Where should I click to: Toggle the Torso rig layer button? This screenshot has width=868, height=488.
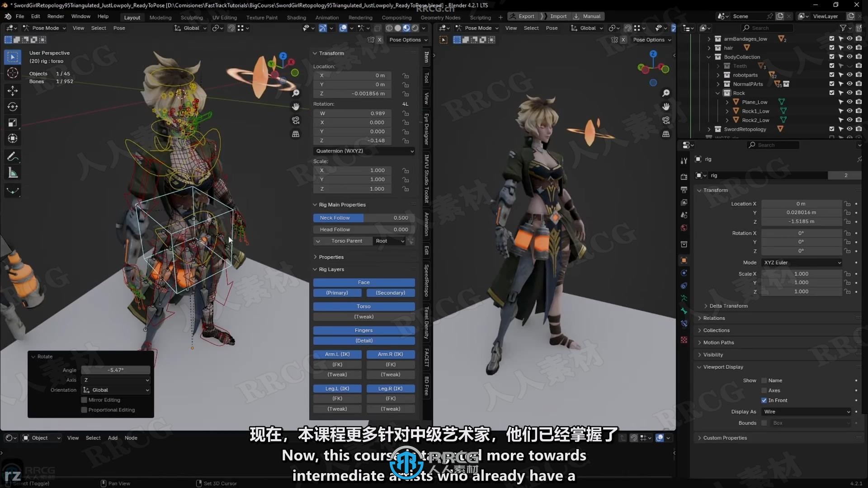coord(364,306)
